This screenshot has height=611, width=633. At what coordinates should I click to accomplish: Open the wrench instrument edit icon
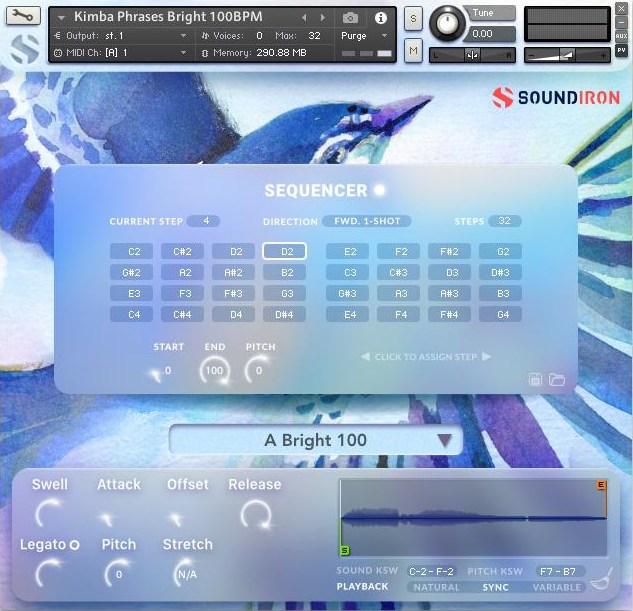(x=23, y=15)
